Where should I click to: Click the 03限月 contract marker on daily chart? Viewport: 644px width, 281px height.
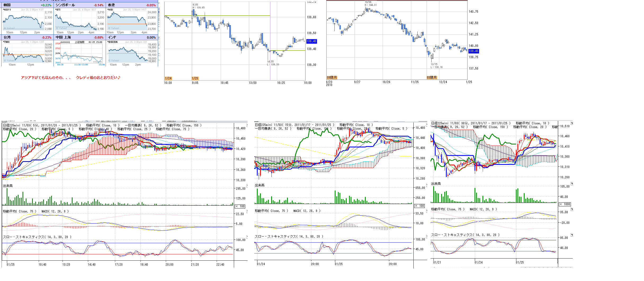pos(432,78)
